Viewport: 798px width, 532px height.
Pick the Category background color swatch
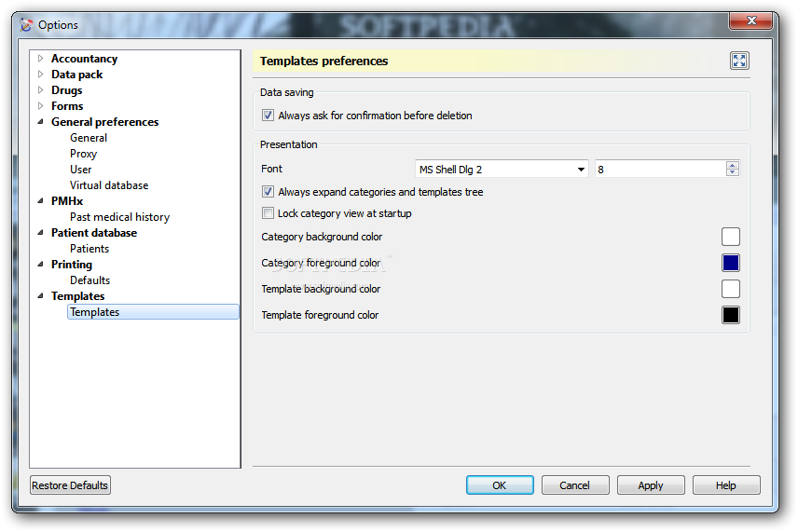point(730,237)
